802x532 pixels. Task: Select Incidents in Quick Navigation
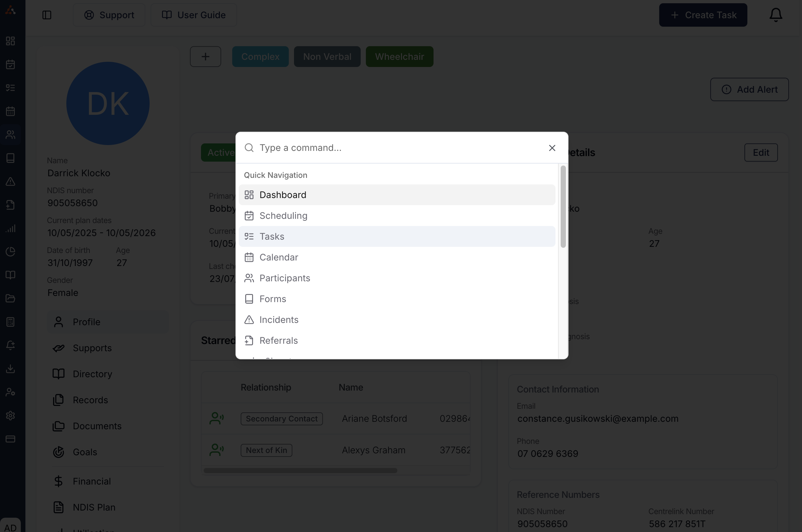397,320
